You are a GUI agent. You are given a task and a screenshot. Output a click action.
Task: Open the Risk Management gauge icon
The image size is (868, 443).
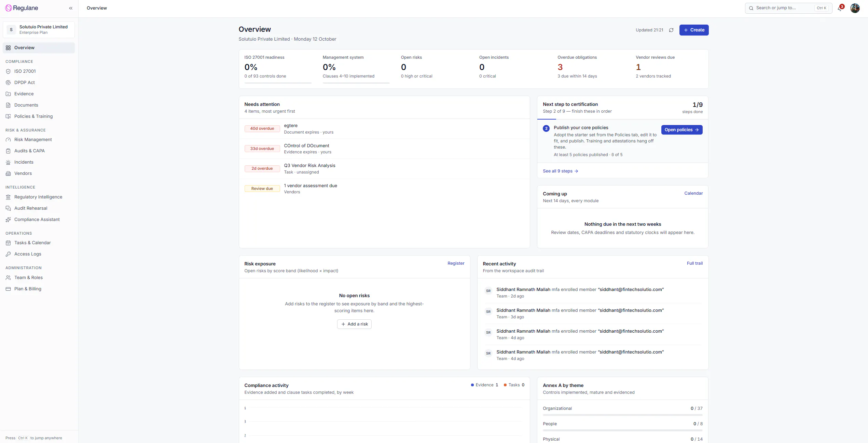point(8,140)
